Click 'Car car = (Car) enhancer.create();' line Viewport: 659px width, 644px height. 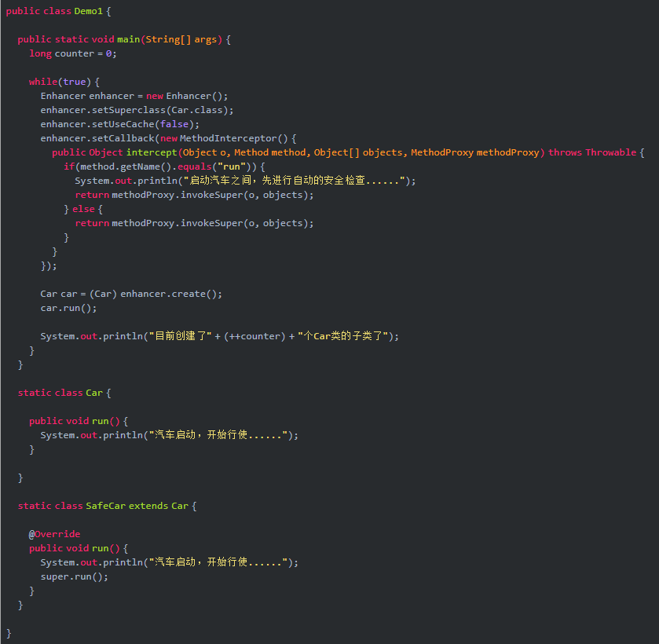(131, 294)
